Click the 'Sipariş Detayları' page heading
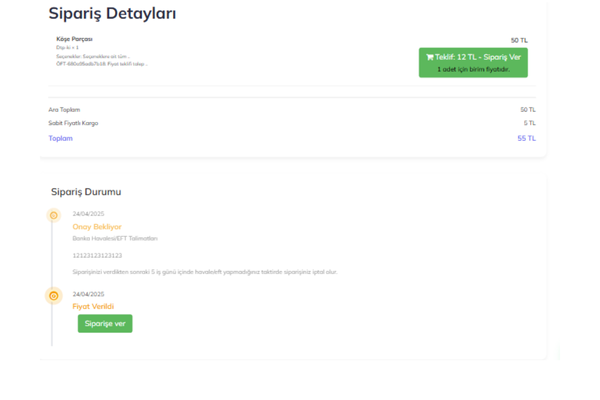600x400 pixels. coord(112,14)
